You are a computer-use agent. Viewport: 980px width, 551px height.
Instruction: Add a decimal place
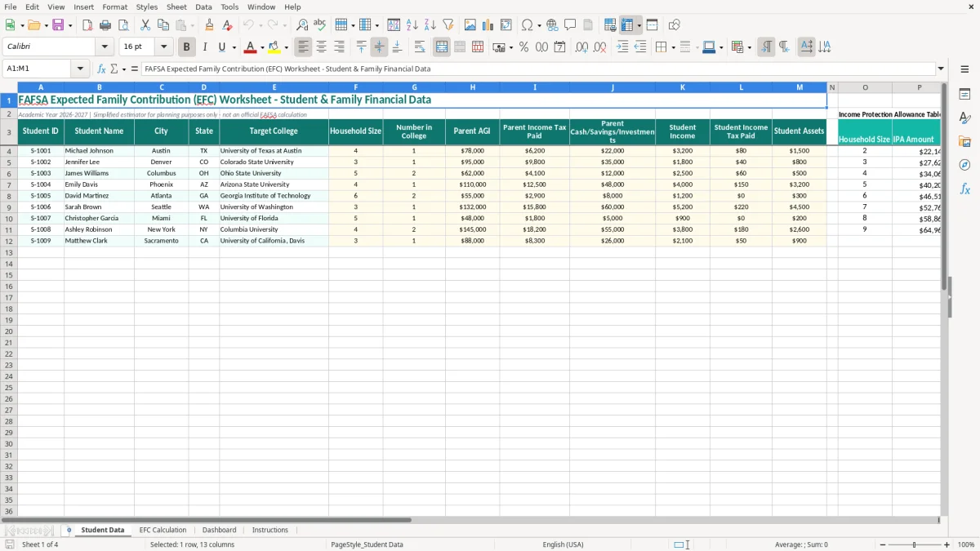point(581,47)
